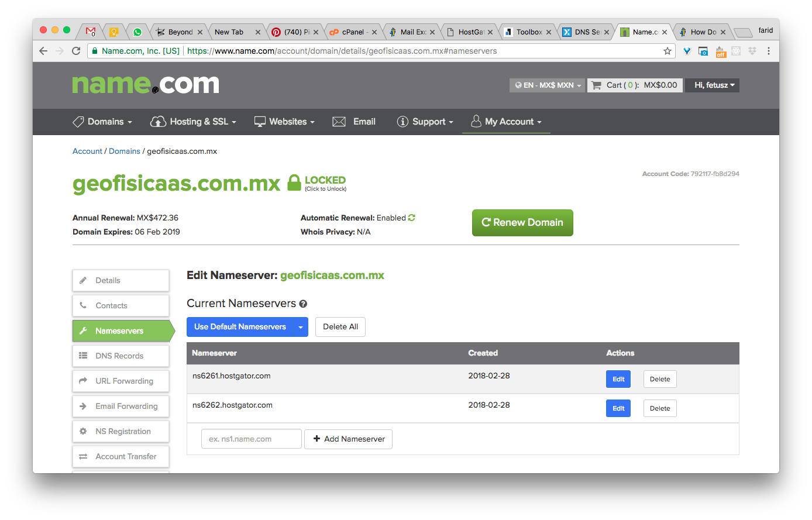Open URL Forwarding sidebar item
The width and height of the screenshot is (812, 520).
[121, 381]
